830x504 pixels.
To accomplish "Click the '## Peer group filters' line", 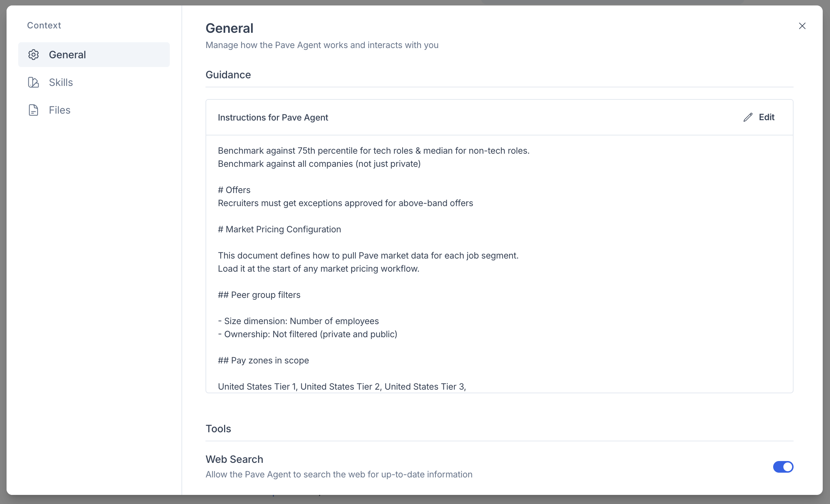I will [259, 295].
